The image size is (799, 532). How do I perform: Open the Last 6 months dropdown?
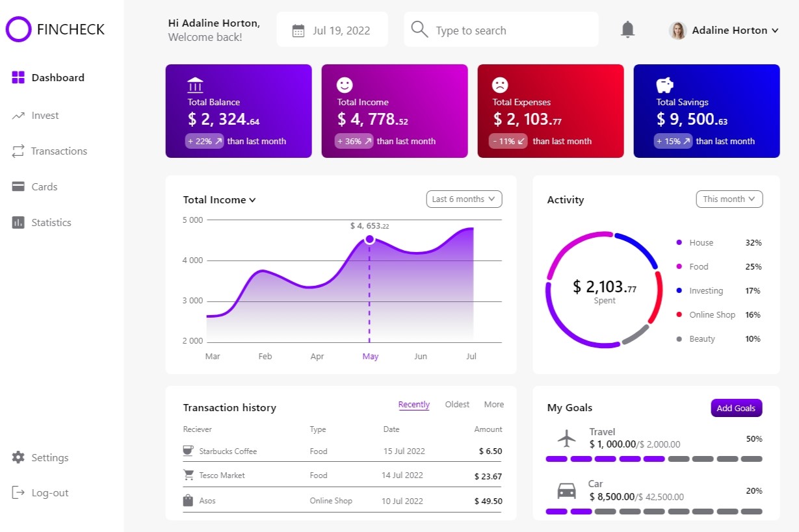coord(464,199)
